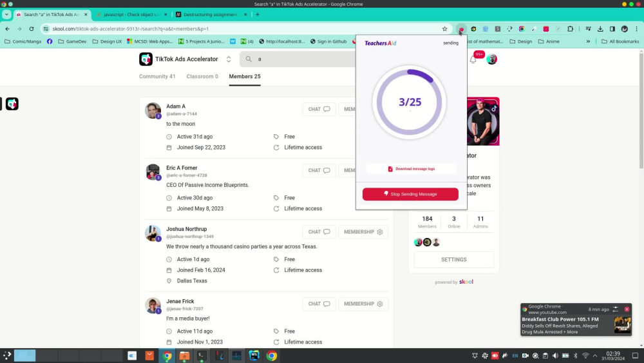The image size is (644, 363).
Task: Open the terminal in the taskbar
Action: (x=201, y=356)
